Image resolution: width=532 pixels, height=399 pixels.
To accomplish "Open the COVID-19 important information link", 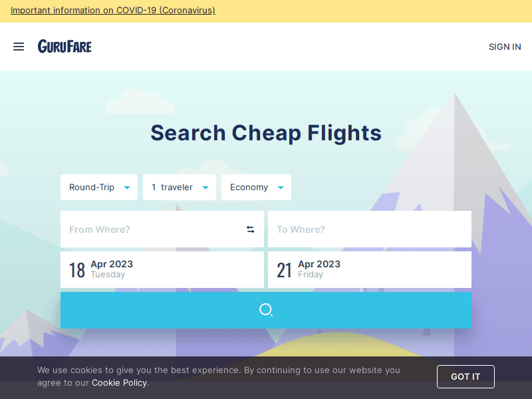I will 113,11.
